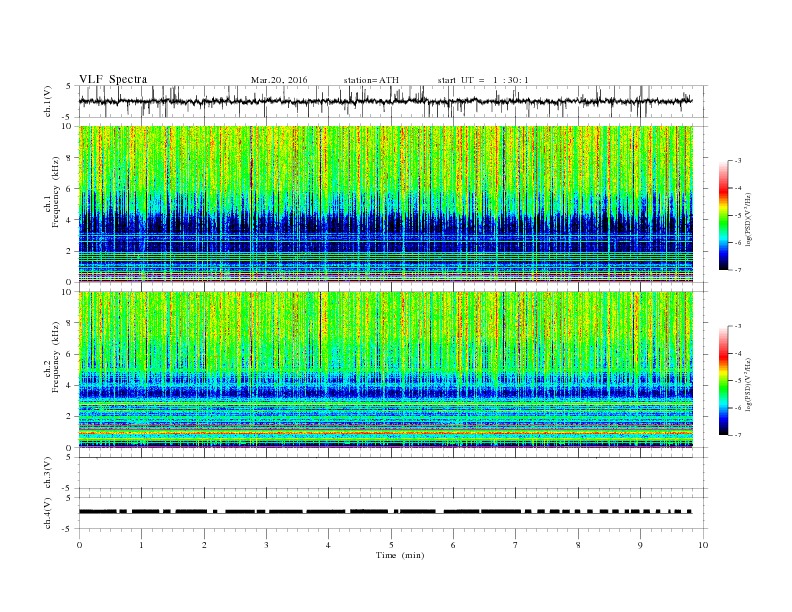Click the ch.1 spectrogram color scale bar

point(724,215)
